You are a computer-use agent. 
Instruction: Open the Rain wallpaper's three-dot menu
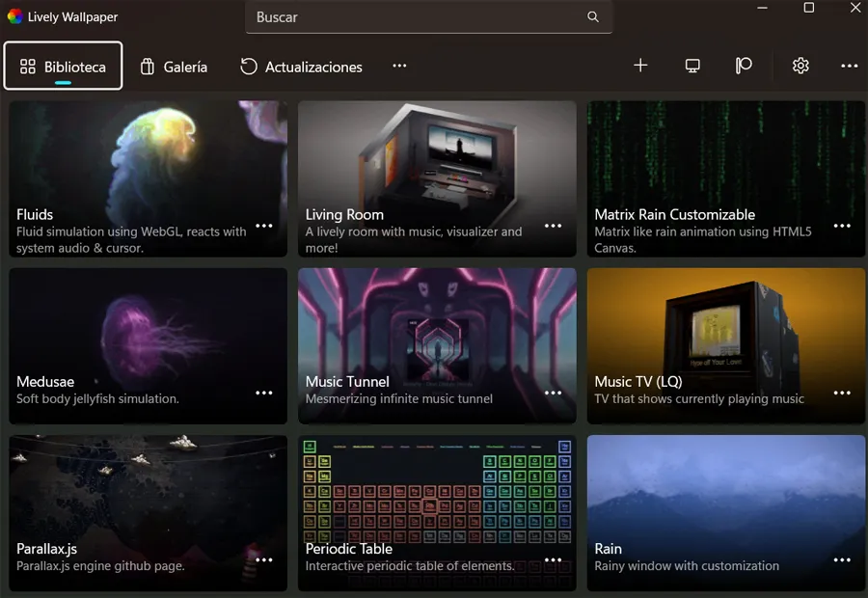[842, 559]
